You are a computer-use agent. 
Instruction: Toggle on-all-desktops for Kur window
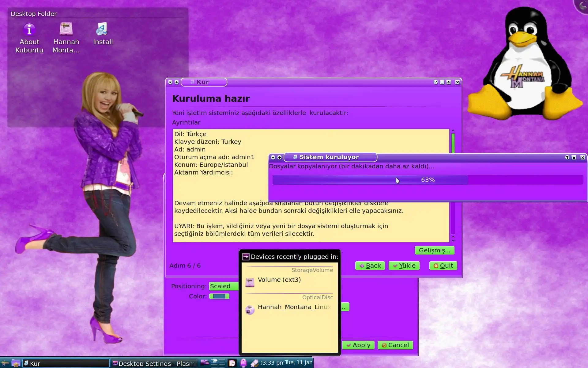177,82
